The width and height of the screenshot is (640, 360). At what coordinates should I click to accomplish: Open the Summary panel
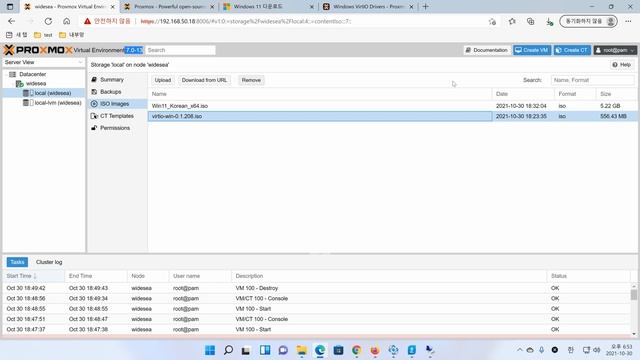(111, 80)
